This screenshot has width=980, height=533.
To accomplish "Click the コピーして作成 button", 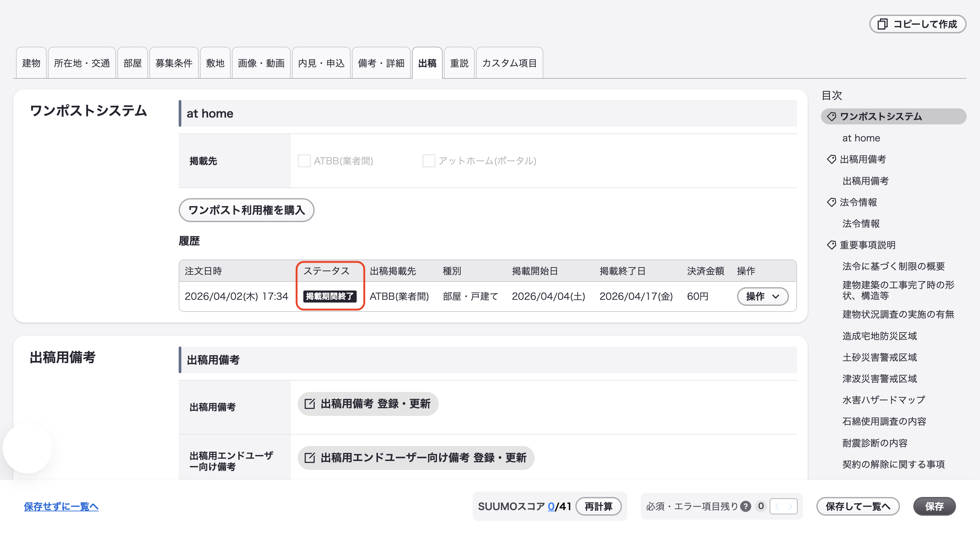I will [918, 24].
